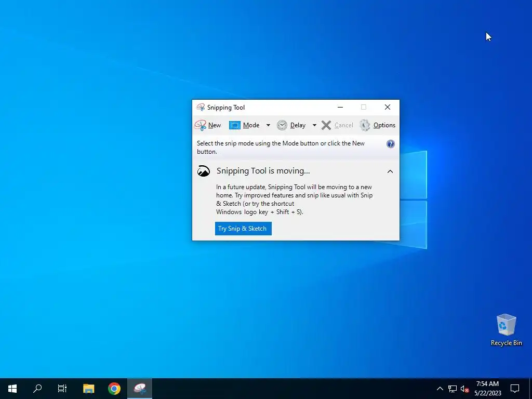
Task: Show hidden system tray icons
Action: [x=440, y=389]
